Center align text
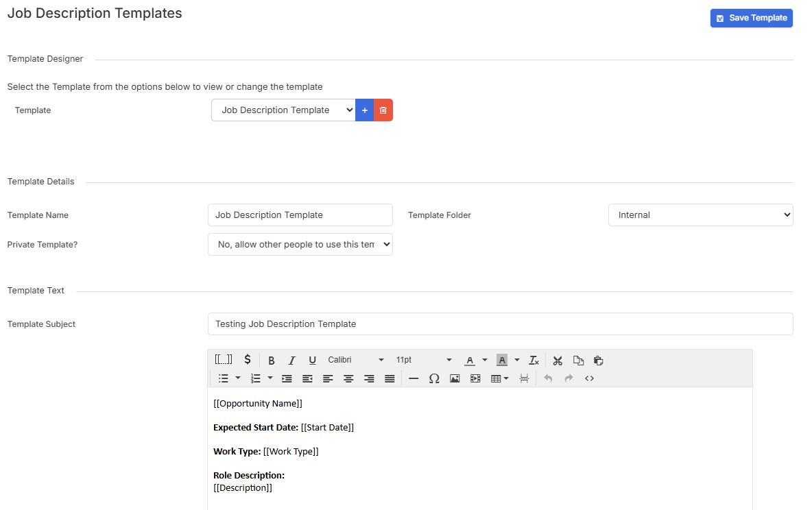Image resolution: width=812 pixels, height=510 pixels. [x=348, y=378]
